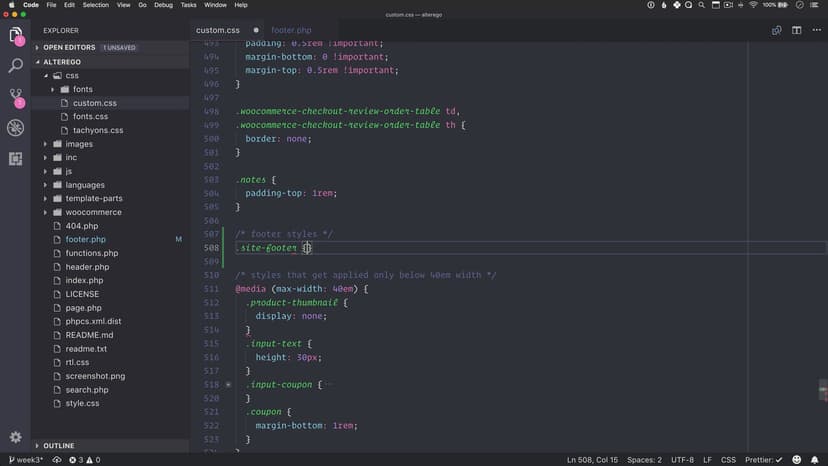This screenshot has height=466, width=828.
Task: Toggle the code fold arrow at line 518
Action: tap(228, 384)
